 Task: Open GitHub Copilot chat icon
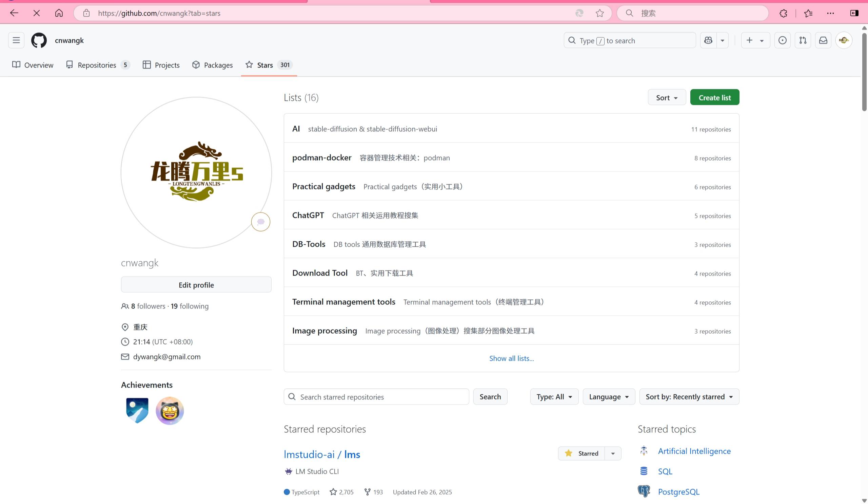pyautogui.click(x=708, y=40)
